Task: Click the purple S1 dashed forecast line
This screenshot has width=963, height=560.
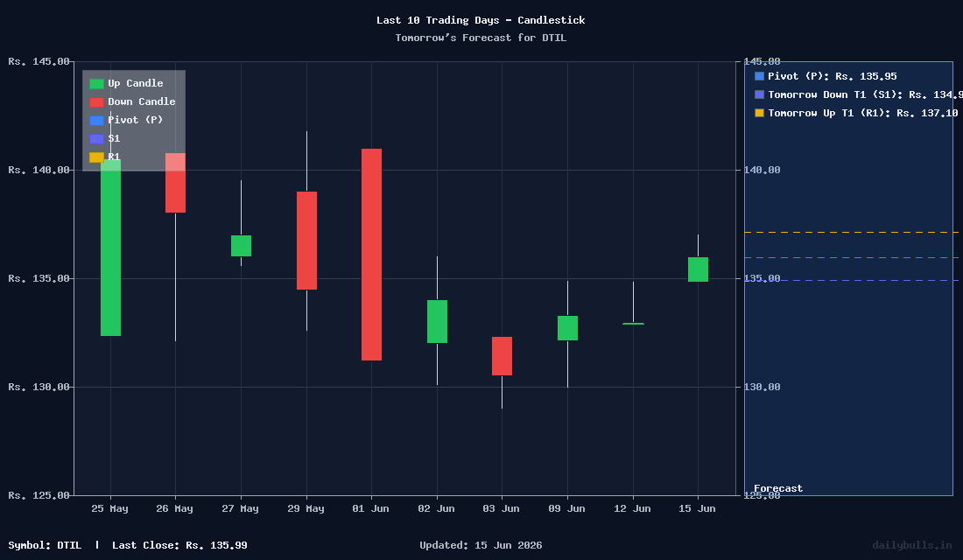Action: (851, 281)
